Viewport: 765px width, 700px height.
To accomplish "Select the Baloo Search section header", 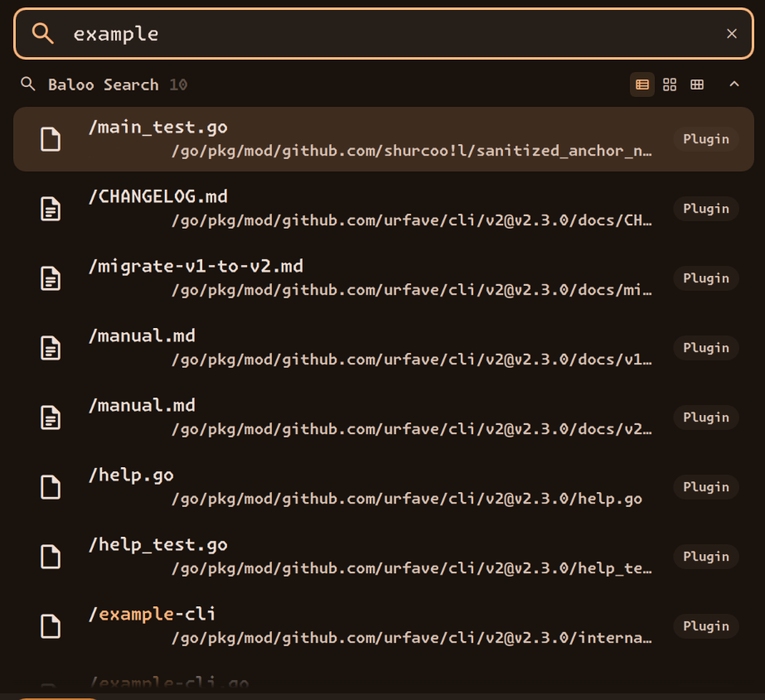I will (104, 84).
